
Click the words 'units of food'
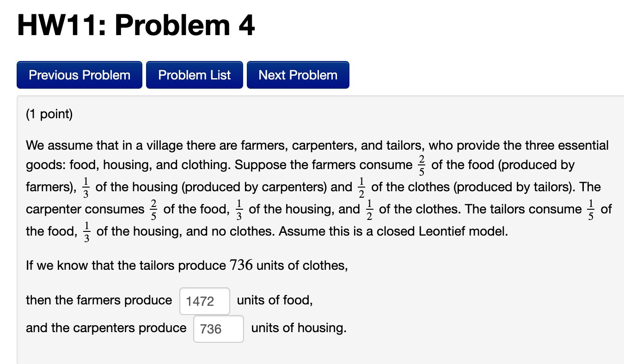(x=274, y=300)
